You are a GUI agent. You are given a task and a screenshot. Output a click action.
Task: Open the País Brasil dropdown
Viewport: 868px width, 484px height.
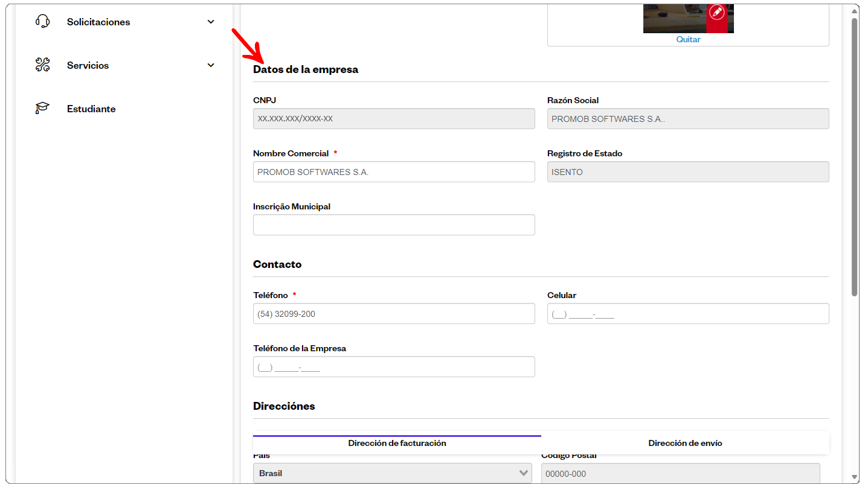(393, 473)
